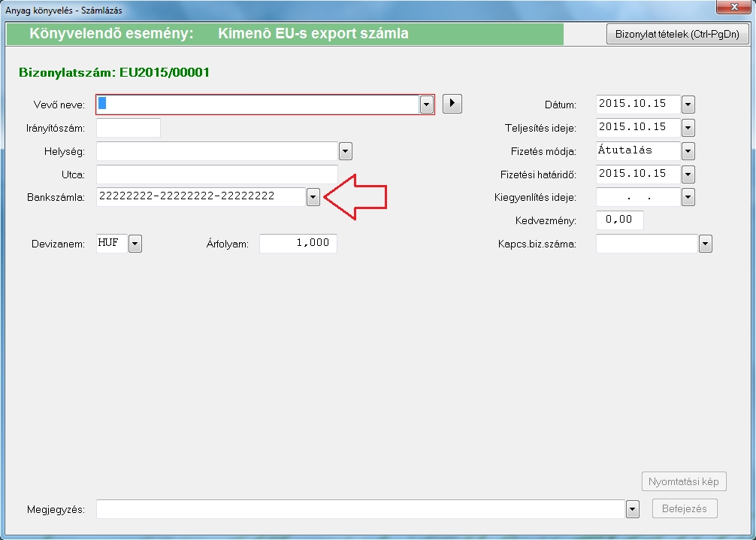Select the Árfolyam exchange rate field
The width and height of the screenshot is (756, 540).
298,244
